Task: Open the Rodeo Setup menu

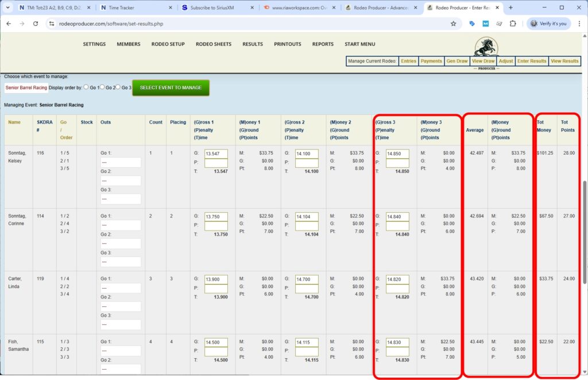Action: [168, 44]
